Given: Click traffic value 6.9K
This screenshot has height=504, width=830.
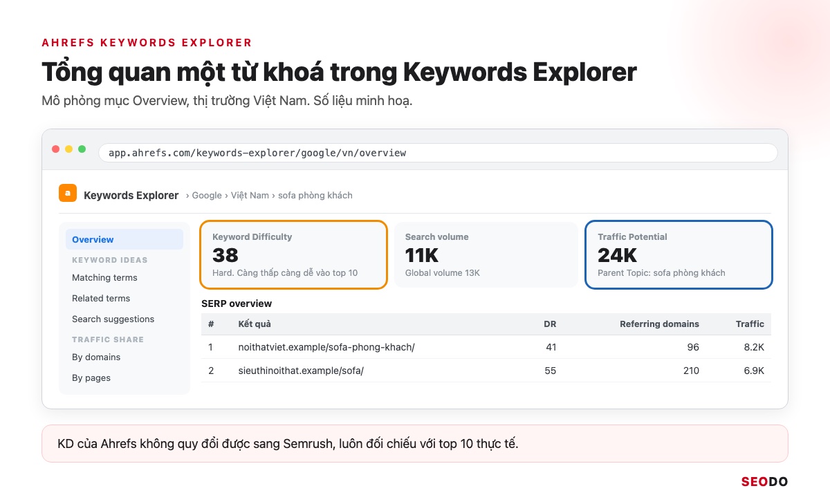Looking at the screenshot, I should (x=754, y=371).
